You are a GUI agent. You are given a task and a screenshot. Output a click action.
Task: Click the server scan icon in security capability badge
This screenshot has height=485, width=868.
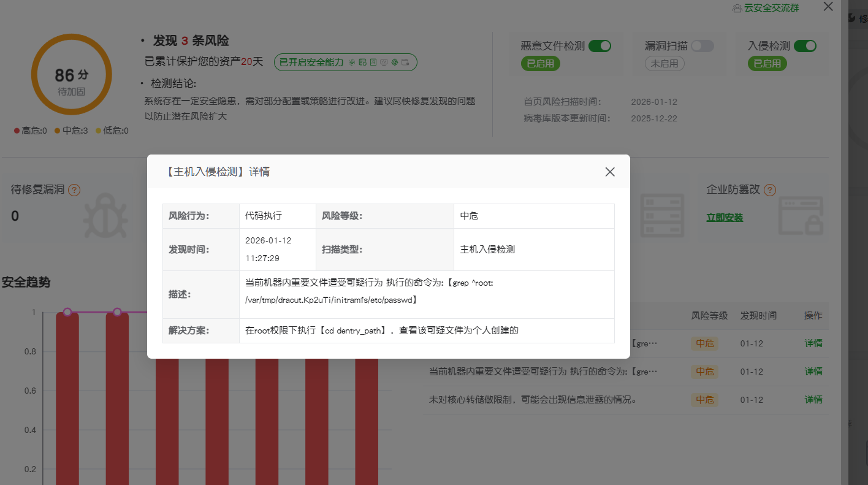pyautogui.click(x=363, y=62)
